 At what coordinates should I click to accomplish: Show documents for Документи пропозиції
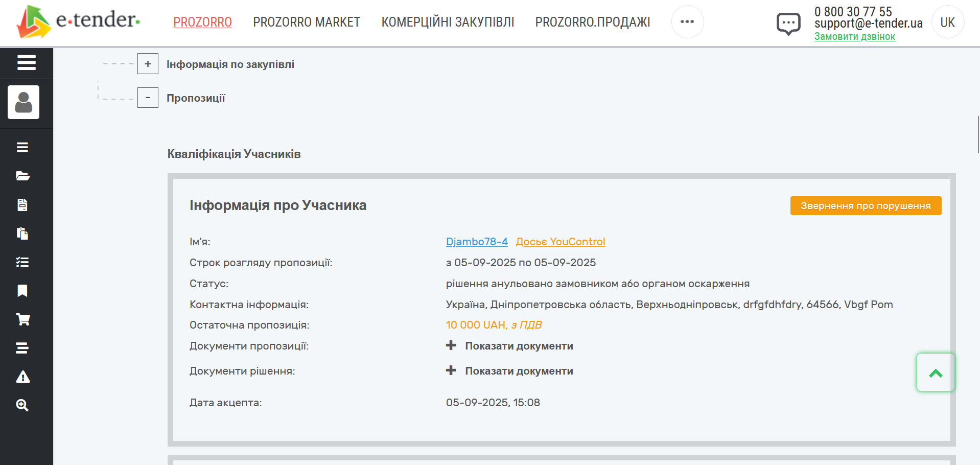coord(518,346)
